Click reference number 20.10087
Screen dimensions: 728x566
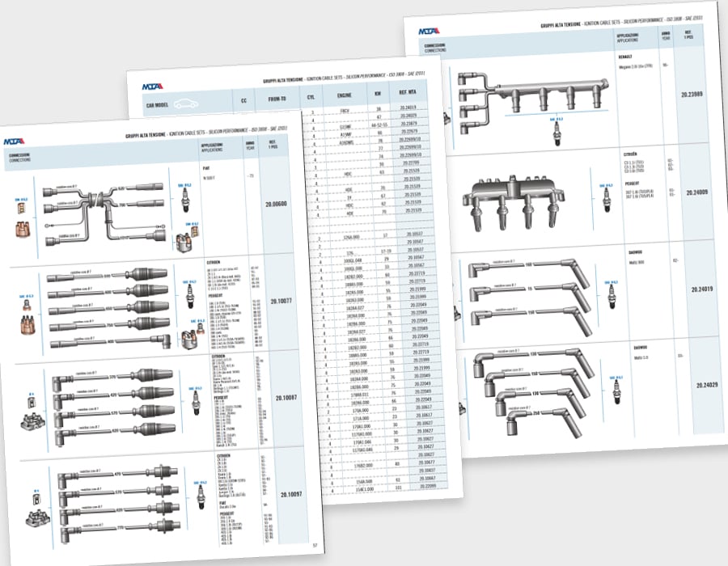pyautogui.click(x=286, y=398)
